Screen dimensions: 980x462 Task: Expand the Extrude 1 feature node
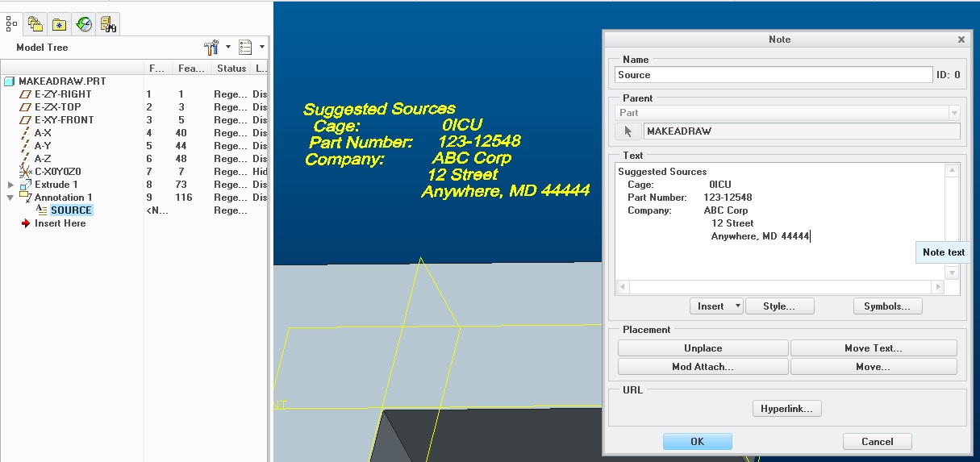click(10, 185)
